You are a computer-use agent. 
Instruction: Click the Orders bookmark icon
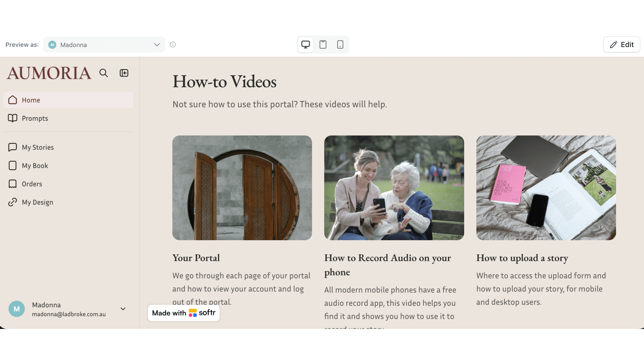click(x=12, y=184)
